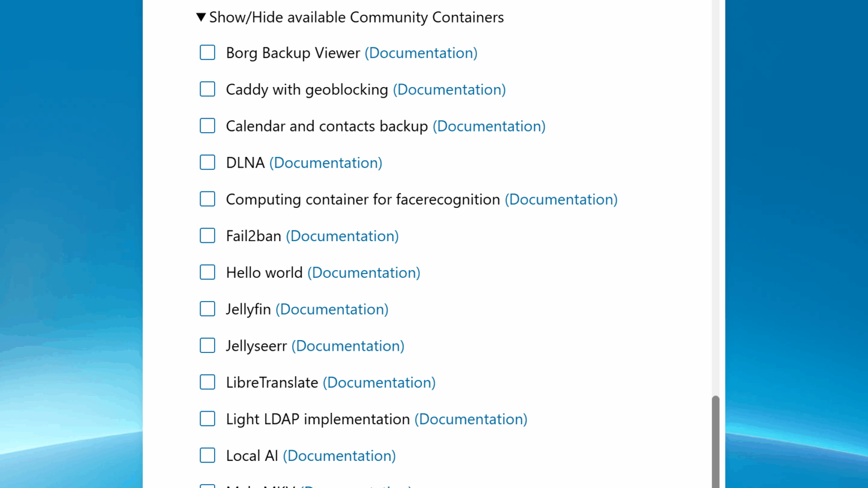Check Computing container for facerecognition
This screenshot has width=868, height=488.
pos(207,199)
